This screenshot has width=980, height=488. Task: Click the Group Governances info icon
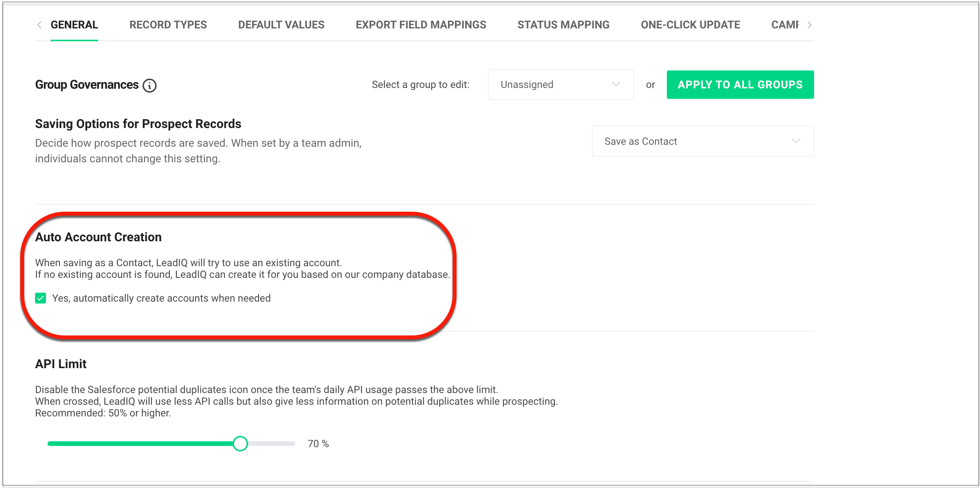(x=150, y=85)
